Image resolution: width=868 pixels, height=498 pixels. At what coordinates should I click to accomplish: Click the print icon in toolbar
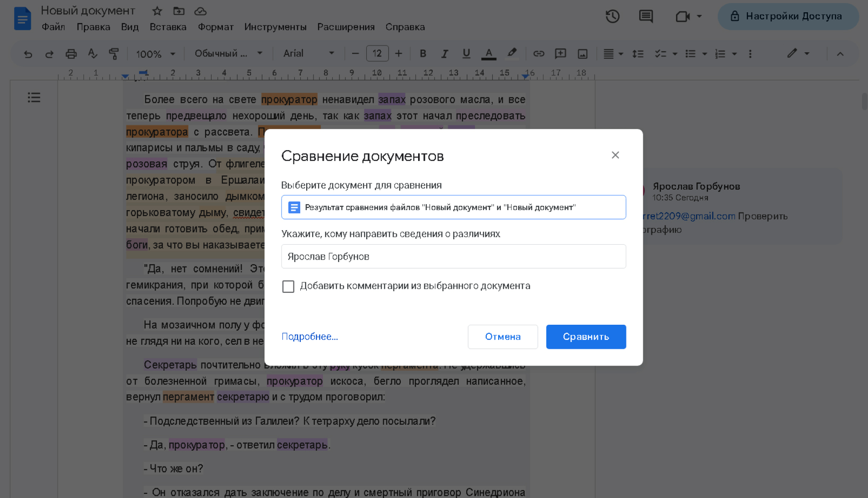point(71,54)
